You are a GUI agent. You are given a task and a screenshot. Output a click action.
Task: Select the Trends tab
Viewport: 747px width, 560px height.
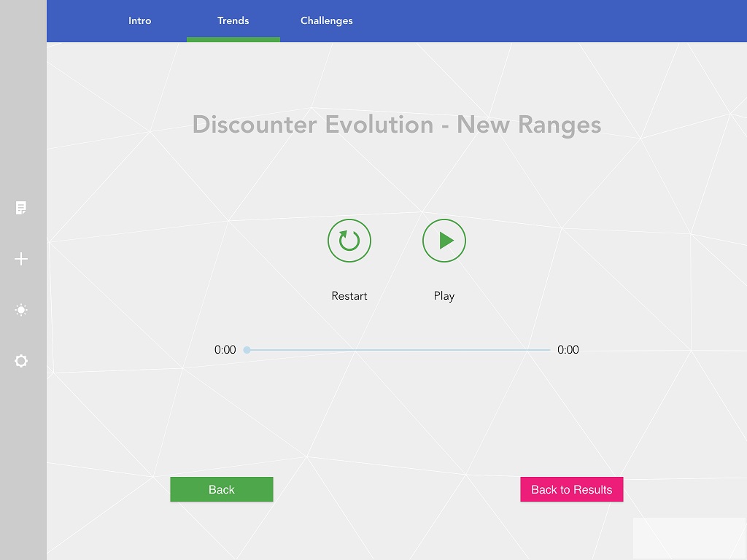pyautogui.click(x=233, y=20)
